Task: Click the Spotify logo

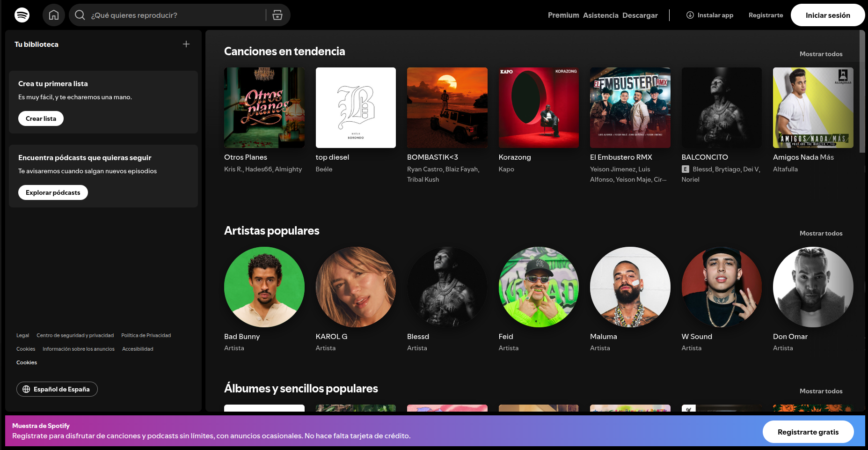Action: pos(21,15)
